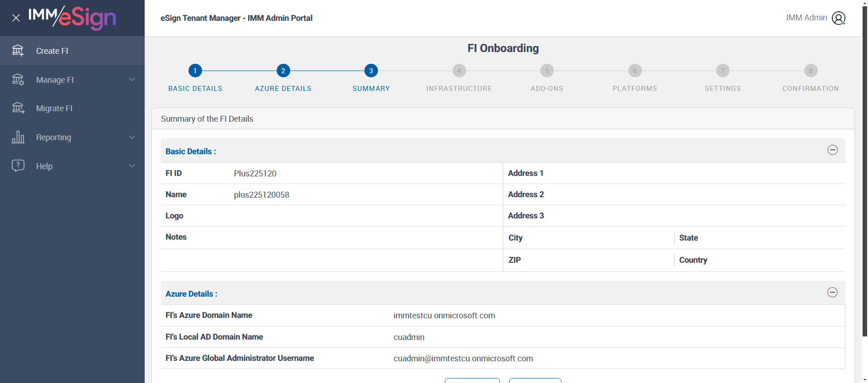Collapse the Basic Details section
Viewport: 868px width, 383px height.
click(x=832, y=150)
